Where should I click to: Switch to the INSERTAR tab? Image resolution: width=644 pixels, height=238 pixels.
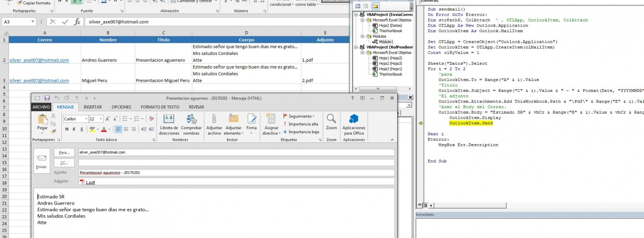click(93, 107)
